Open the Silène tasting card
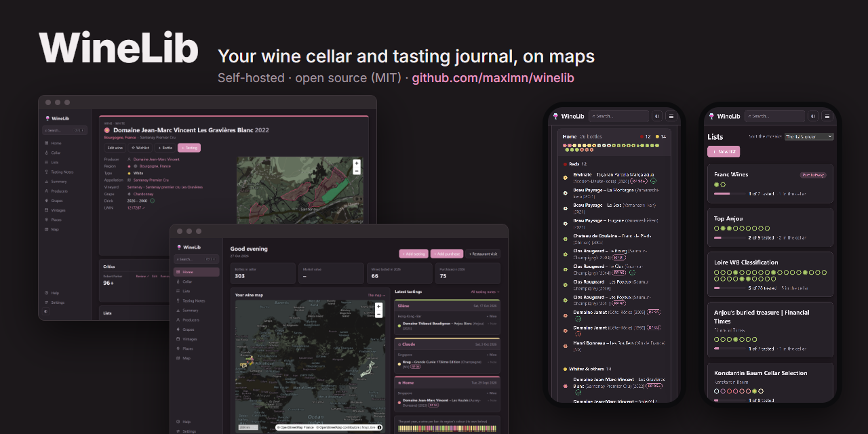Screen dimensions: 868x434 coord(447,317)
